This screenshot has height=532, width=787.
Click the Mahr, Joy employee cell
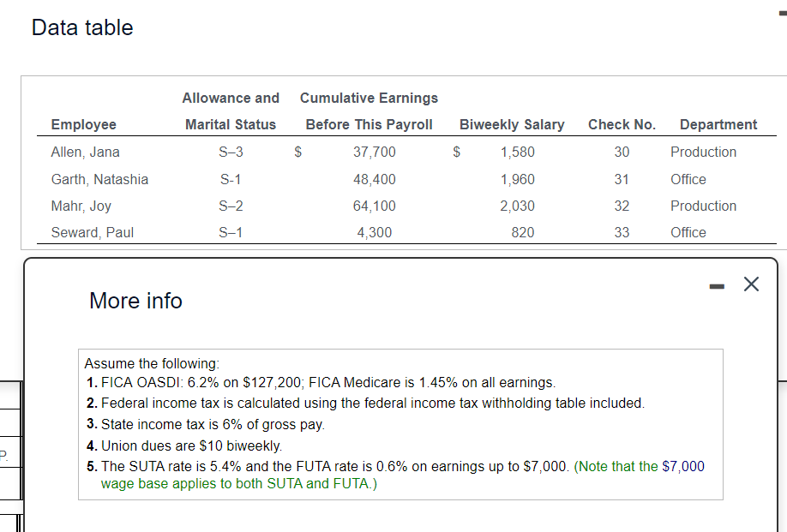point(81,206)
